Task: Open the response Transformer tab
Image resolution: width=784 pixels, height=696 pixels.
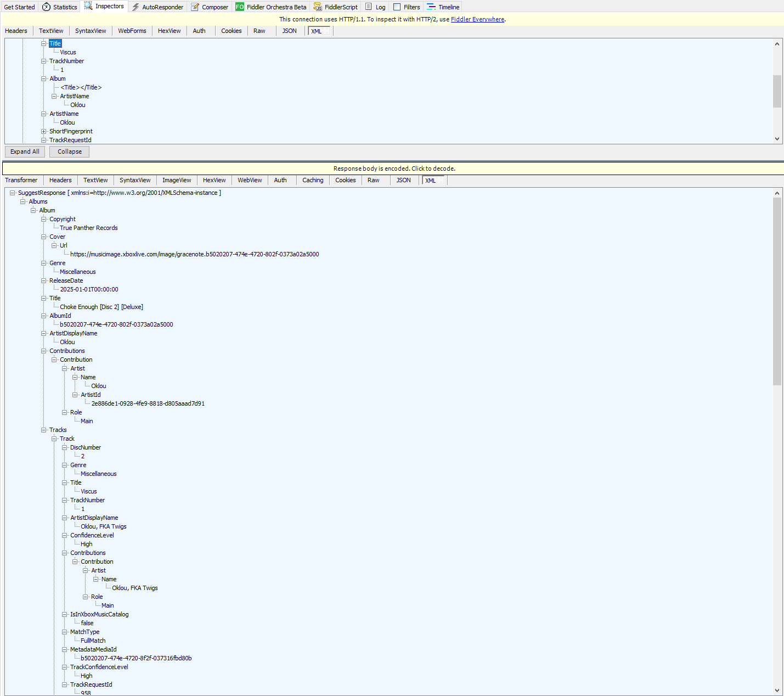Action: click(21, 180)
